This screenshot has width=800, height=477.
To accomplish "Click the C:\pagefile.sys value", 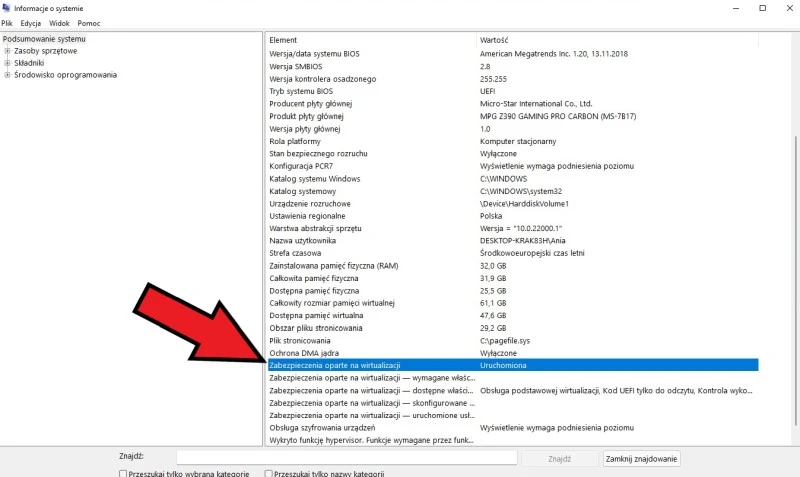I will click(x=505, y=340).
